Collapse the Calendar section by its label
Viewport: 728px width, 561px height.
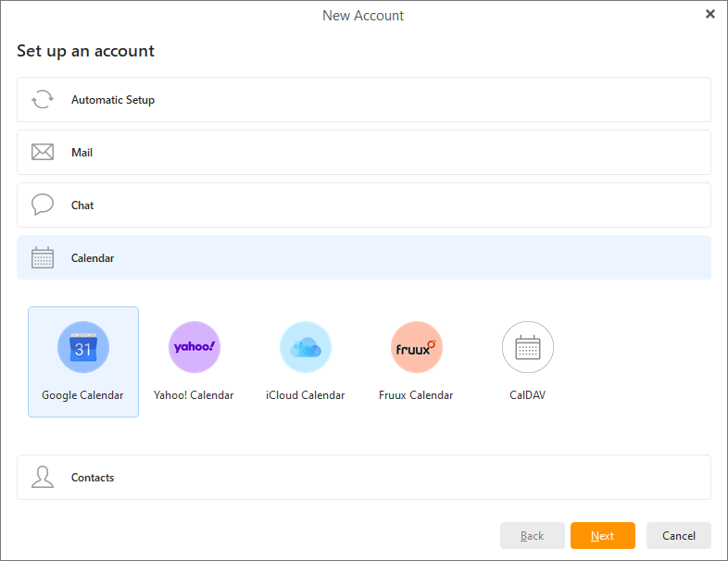[x=93, y=258]
